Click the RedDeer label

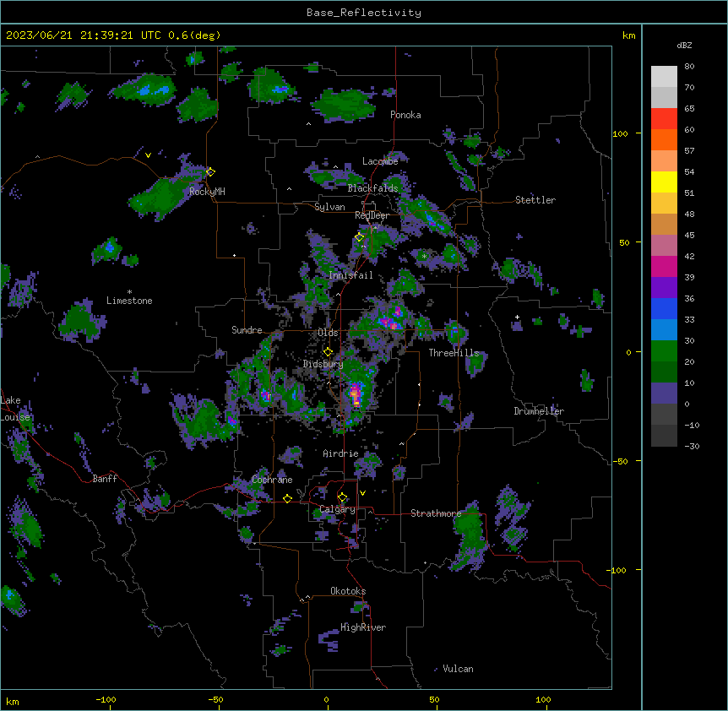(x=372, y=215)
